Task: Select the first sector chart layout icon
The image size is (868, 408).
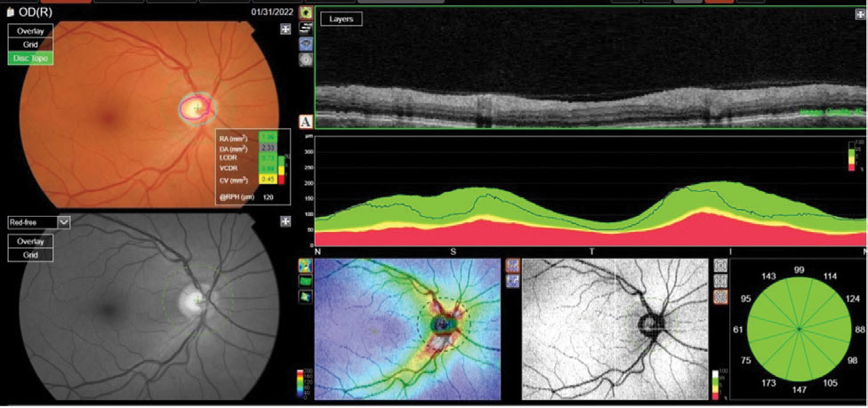Action: 719,266
